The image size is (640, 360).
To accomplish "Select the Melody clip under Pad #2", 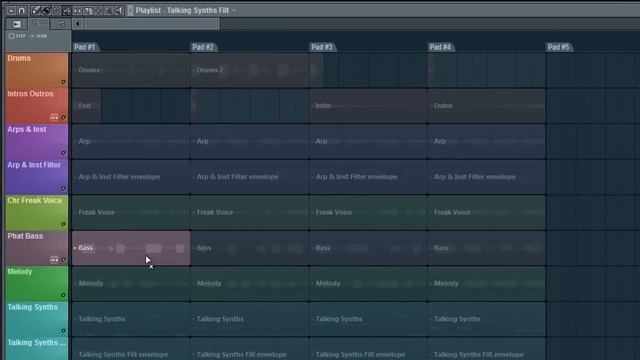I will [x=249, y=284].
